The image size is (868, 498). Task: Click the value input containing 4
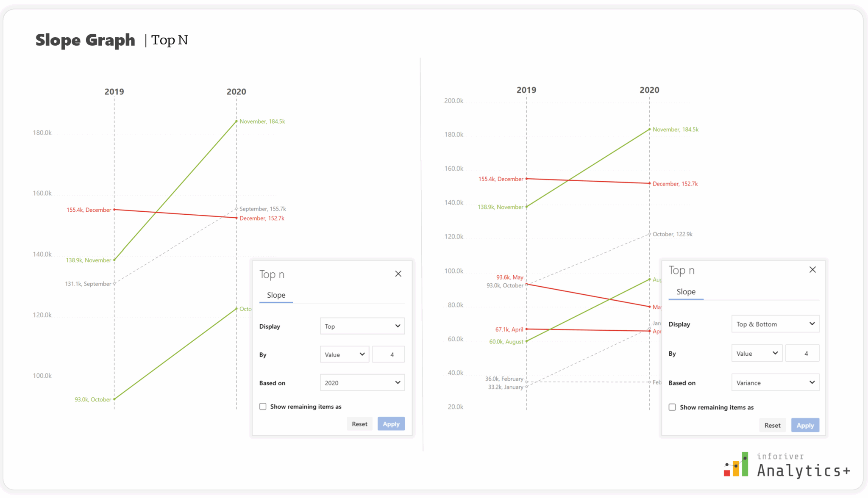pos(388,354)
